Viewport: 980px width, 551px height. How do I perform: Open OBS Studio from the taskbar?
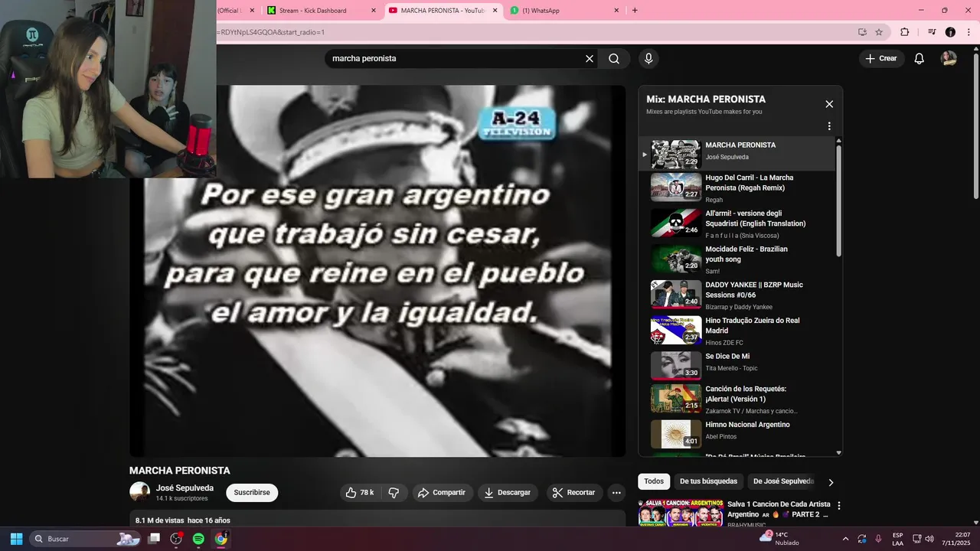[176, 539]
